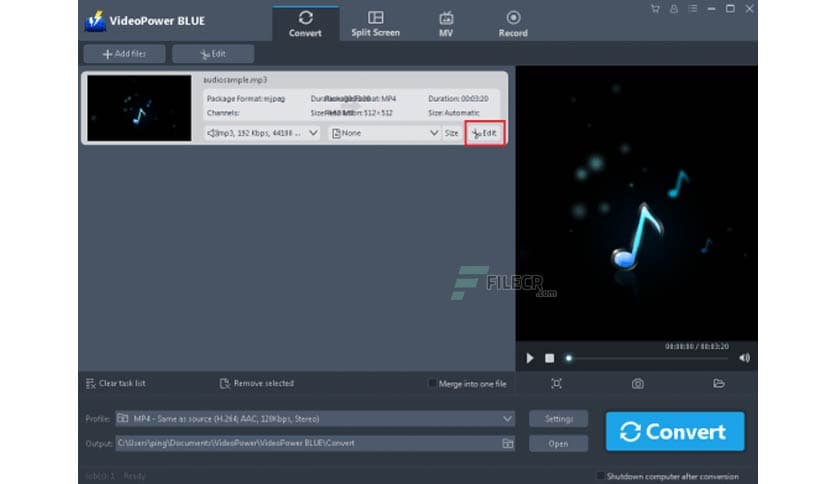836x484 pixels.
Task: Click the Output path field
Action: [308, 443]
